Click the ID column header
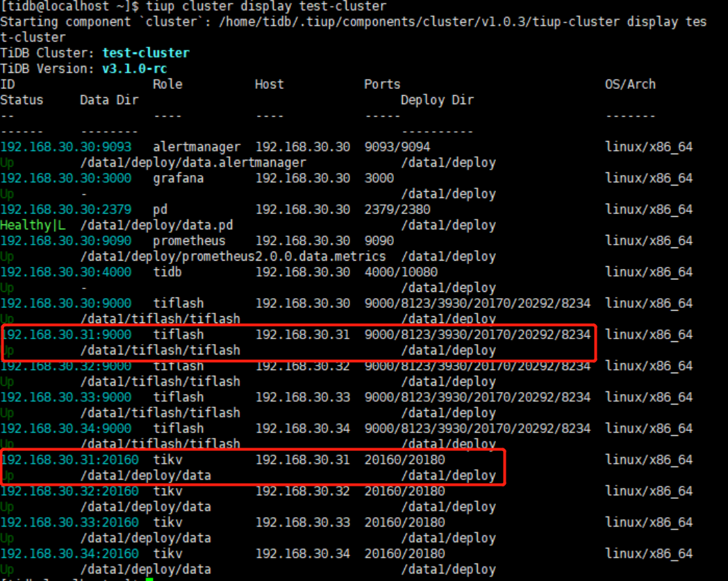Viewport: 728px width, 581px height. [8, 84]
